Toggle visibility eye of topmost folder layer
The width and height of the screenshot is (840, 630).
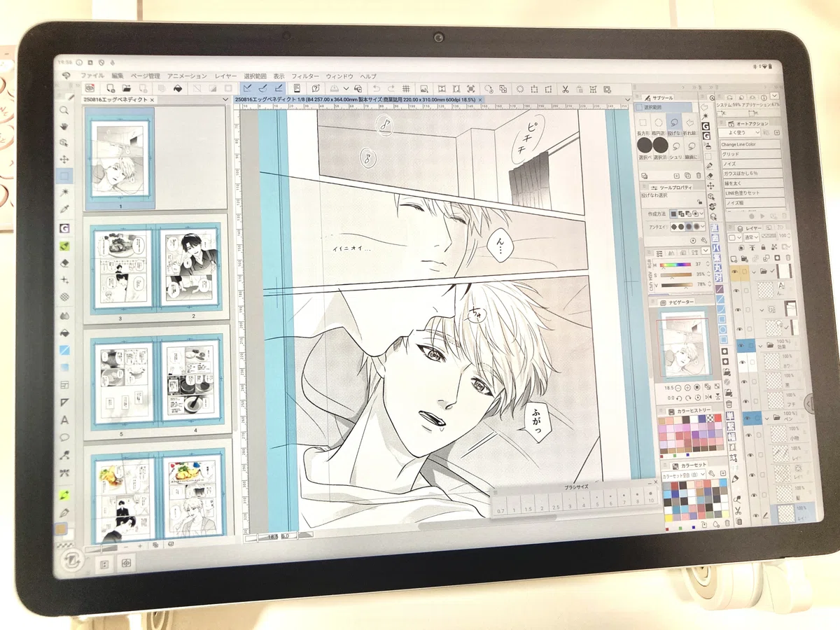[735, 272]
